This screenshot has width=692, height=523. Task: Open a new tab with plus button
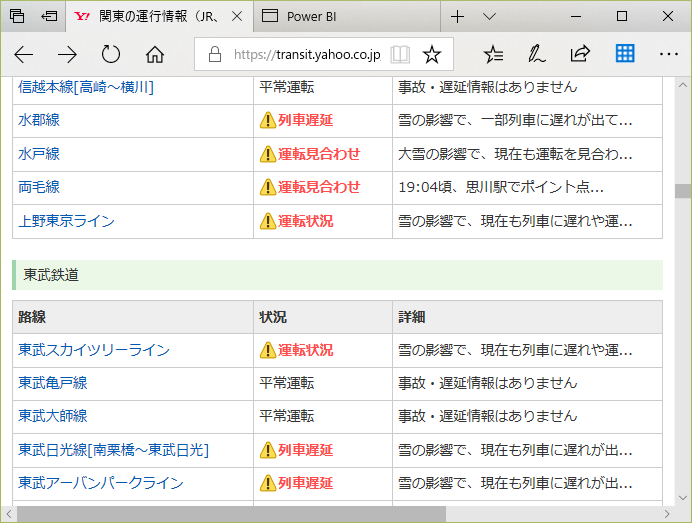point(457,17)
